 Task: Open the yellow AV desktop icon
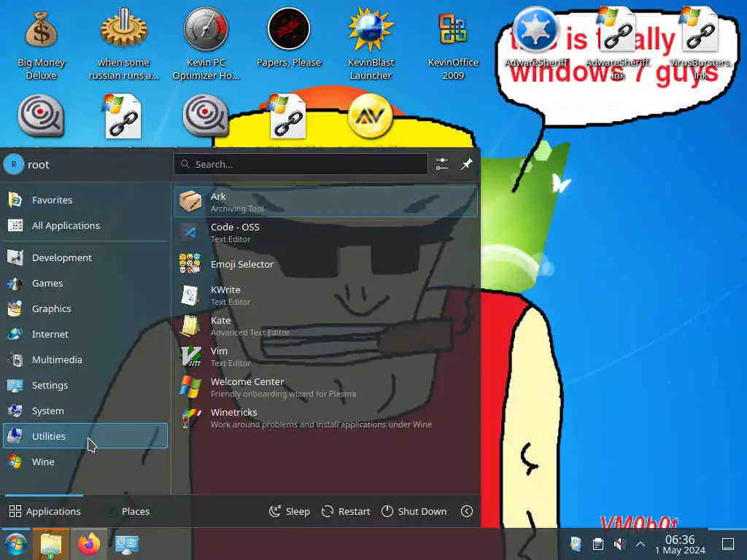371,117
